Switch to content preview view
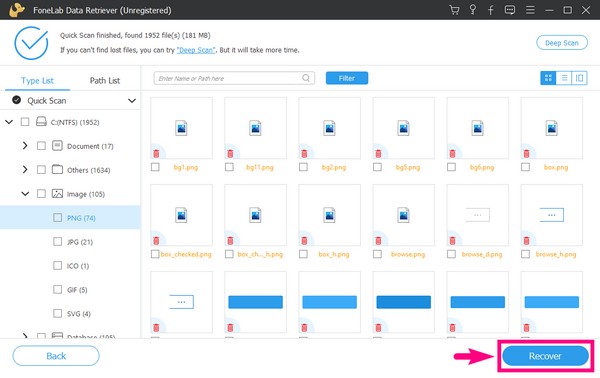The height and width of the screenshot is (378, 600). tap(579, 78)
